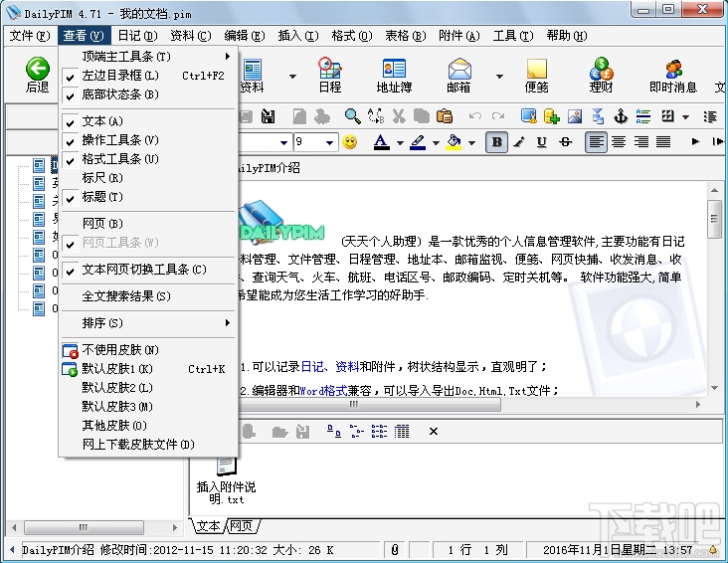Open dropdown arrow next to 资料

(x=292, y=77)
